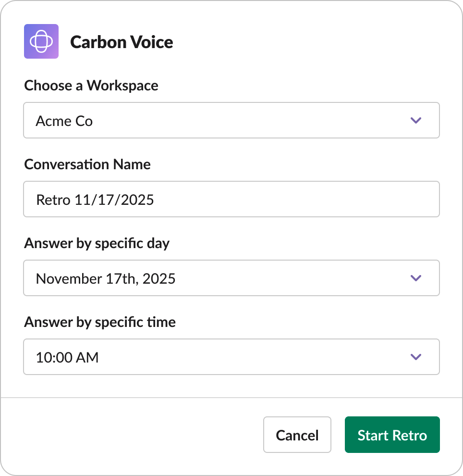Open the November 17th, 2025 date picker

point(106,278)
